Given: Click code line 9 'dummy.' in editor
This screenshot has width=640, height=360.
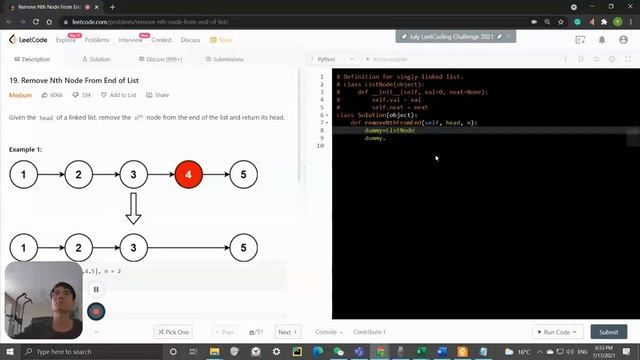Looking at the screenshot, I should click(375, 138).
